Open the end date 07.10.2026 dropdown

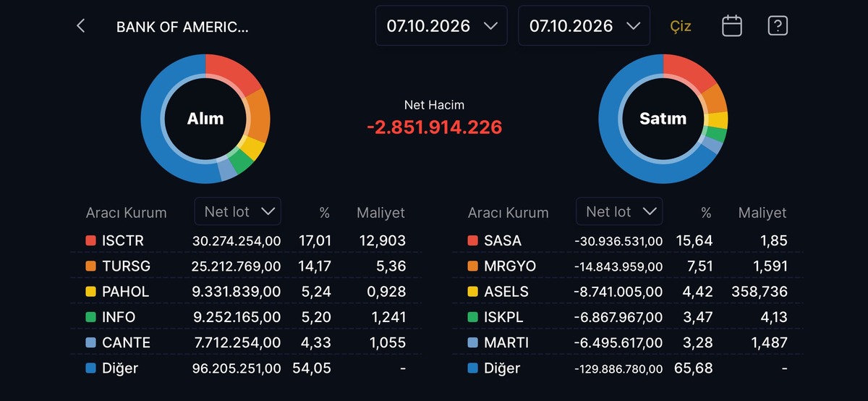point(584,26)
